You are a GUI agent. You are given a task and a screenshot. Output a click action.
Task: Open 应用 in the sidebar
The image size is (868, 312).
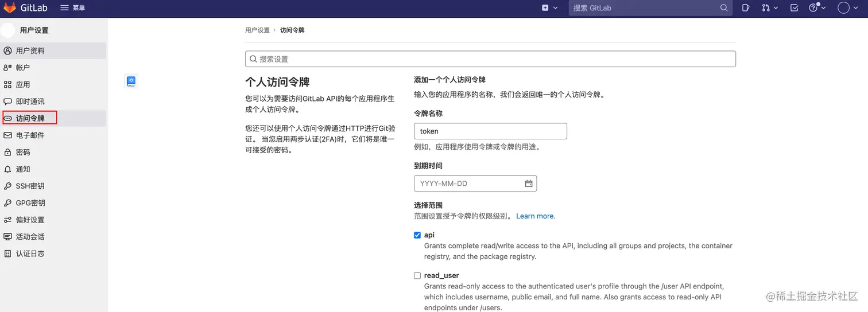pos(53,84)
